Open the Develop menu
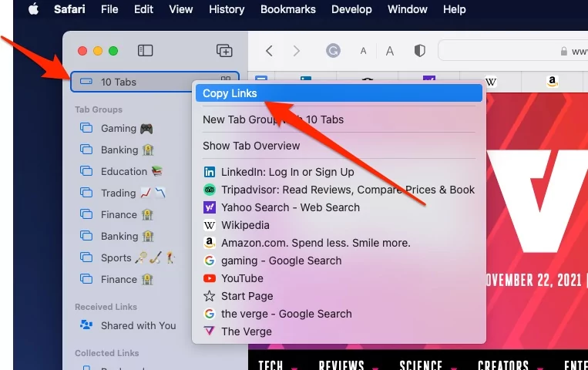 (351, 9)
